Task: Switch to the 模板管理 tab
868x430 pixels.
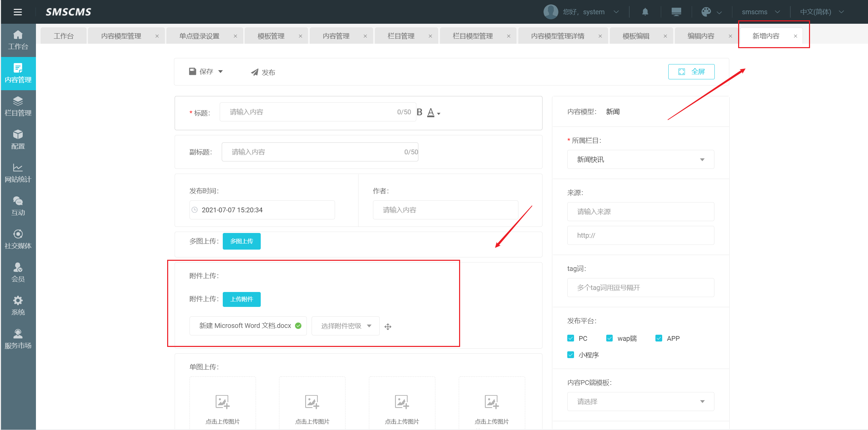Action: (x=271, y=36)
